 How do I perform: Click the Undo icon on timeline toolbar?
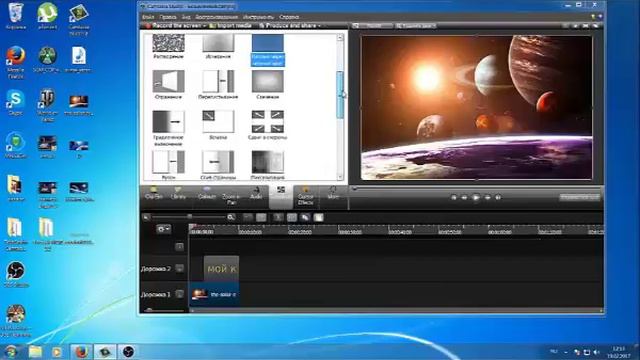pos(248,217)
